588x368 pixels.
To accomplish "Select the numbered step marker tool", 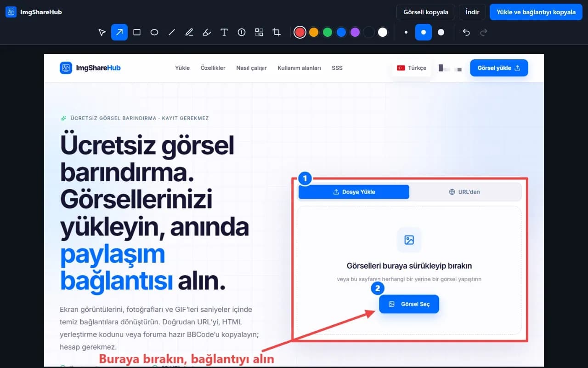I will coord(242,32).
